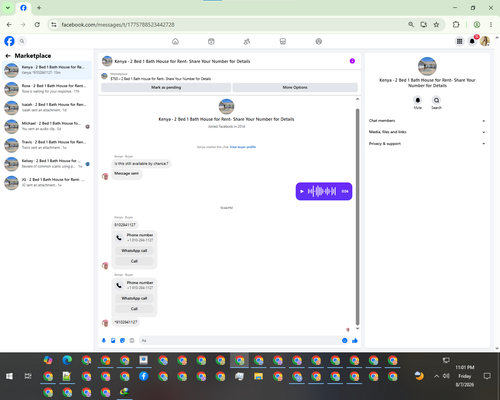Click WhatsApp call under the 8102941127 message
The height and width of the screenshot is (400, 500).
tap(134, 251)
